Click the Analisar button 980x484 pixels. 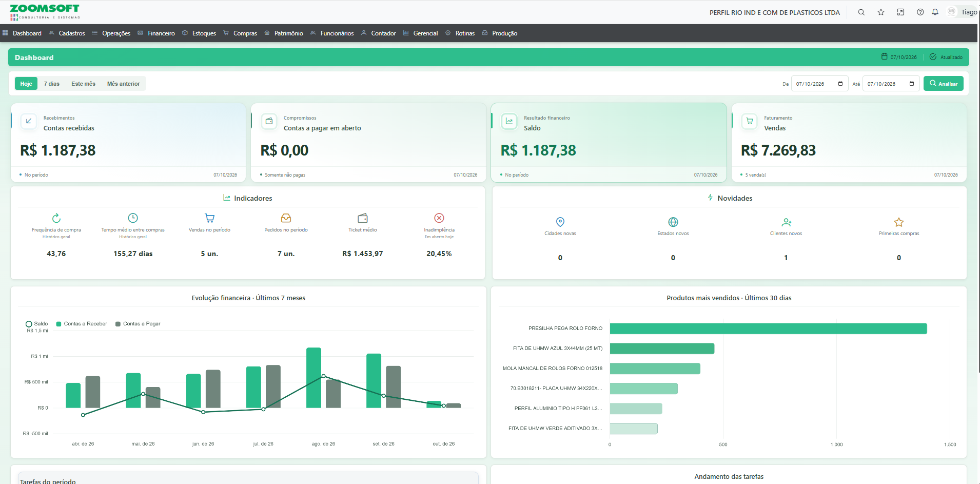coord(944,84)
